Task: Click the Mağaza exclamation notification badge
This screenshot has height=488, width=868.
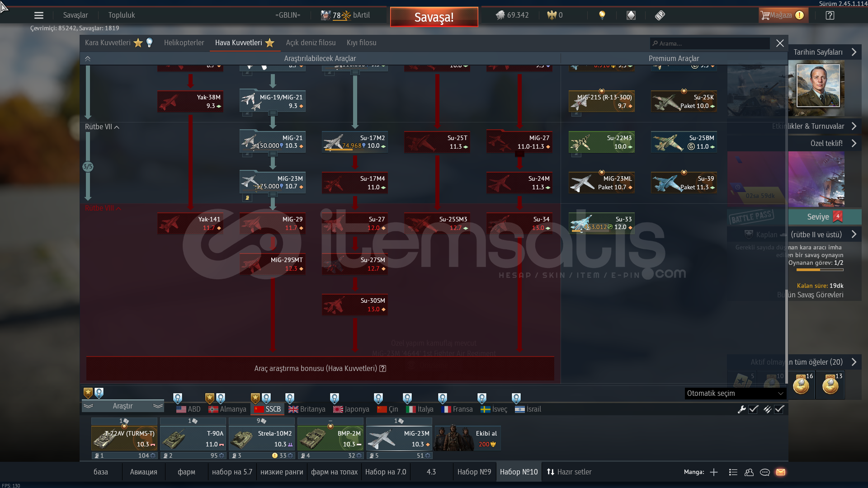Action: pos(800,15)
